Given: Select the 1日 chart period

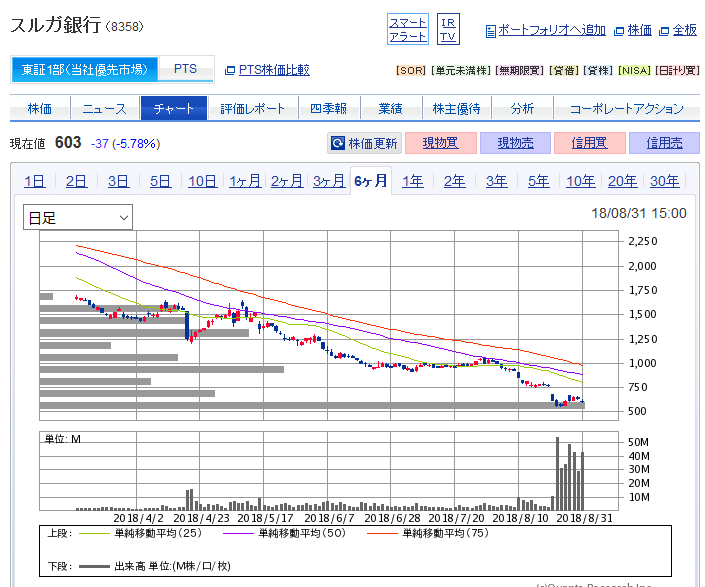Looking at the screenshot, I should [x=34, y=181].
